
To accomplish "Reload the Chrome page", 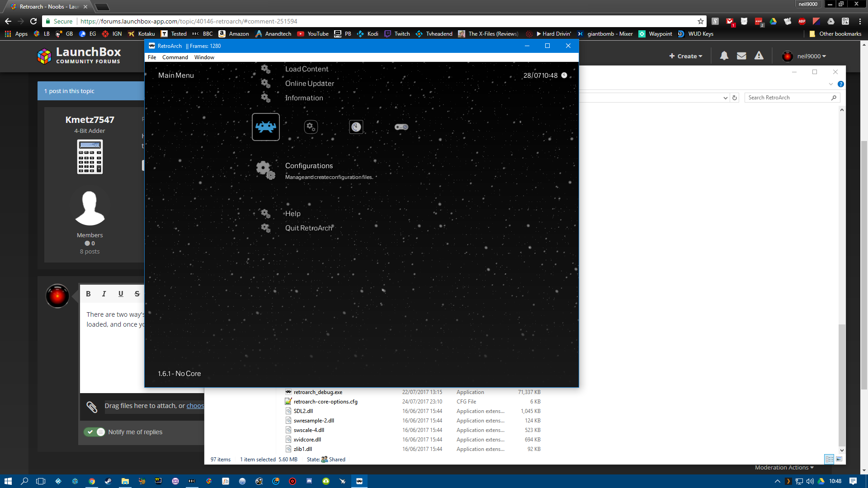I will (33, 21).
